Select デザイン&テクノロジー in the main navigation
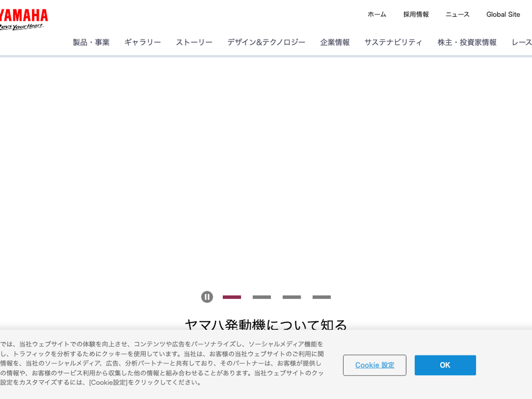 pos(266,43)
